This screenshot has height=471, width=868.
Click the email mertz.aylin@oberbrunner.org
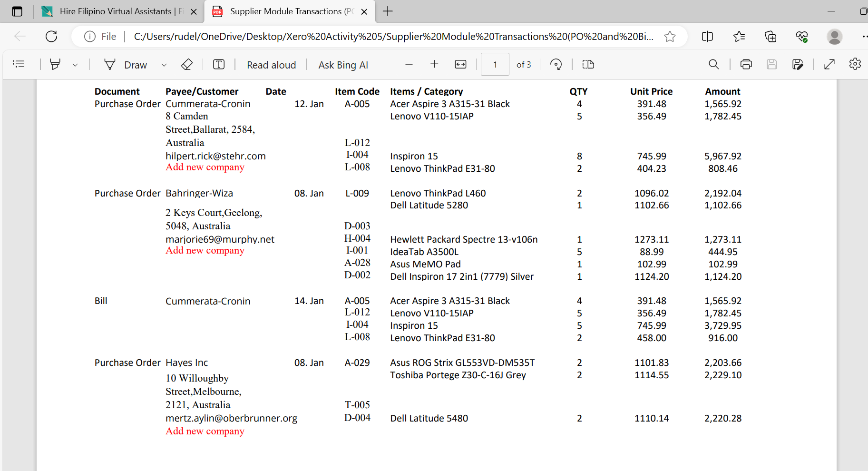coord(231,418)
